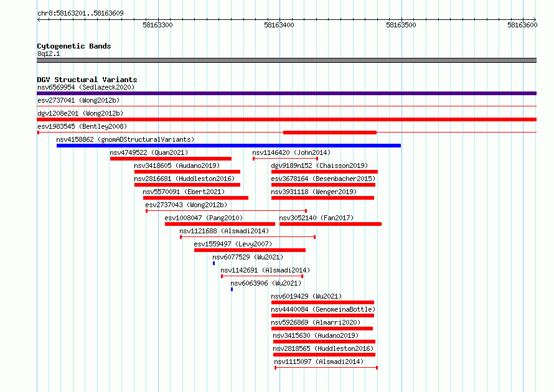This screenshot has height=392, width=554.
Task: Open the nsv6019429 (Wu2021) label
Action: coord(306,296)
